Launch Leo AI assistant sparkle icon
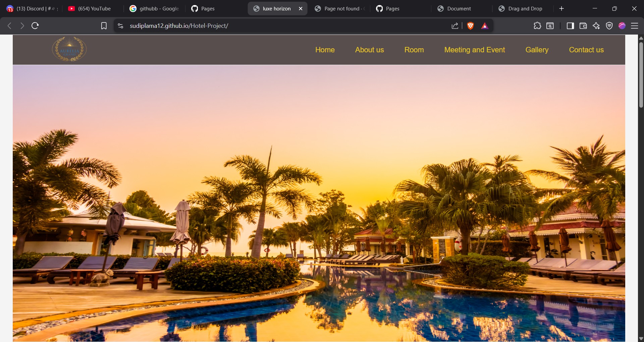Screen dimensions: 644x342 [596, 26]
